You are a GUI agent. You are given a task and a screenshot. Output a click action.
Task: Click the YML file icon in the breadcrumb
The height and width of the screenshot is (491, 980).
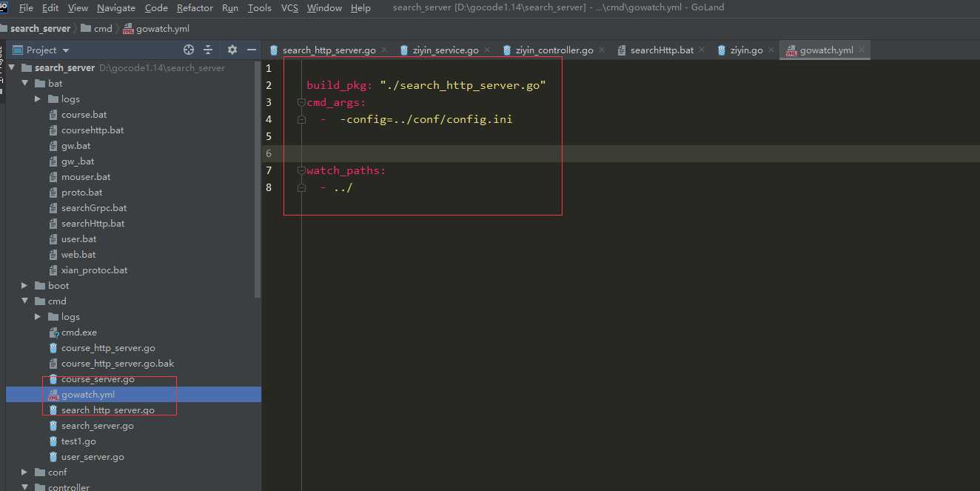coord(128,29)
